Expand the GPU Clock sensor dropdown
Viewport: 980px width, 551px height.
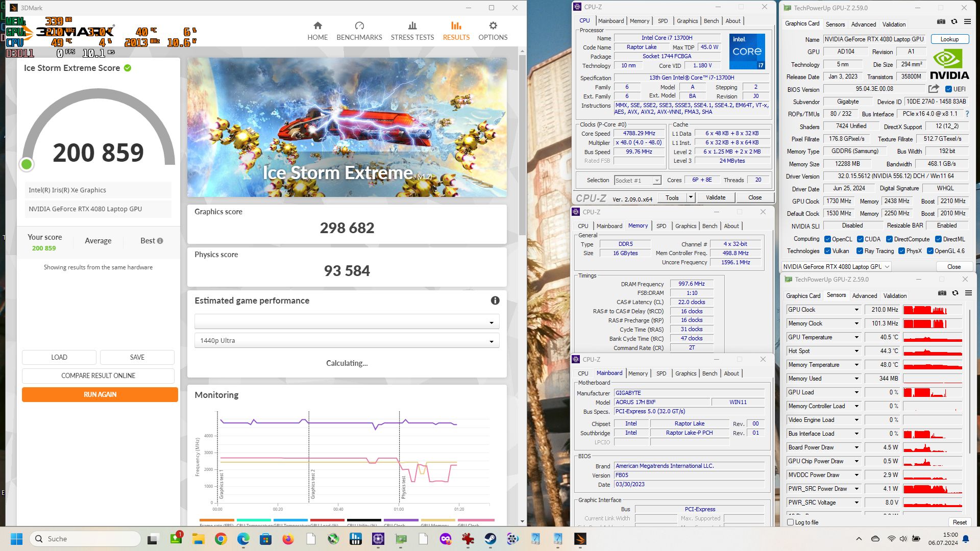point(856,310)
